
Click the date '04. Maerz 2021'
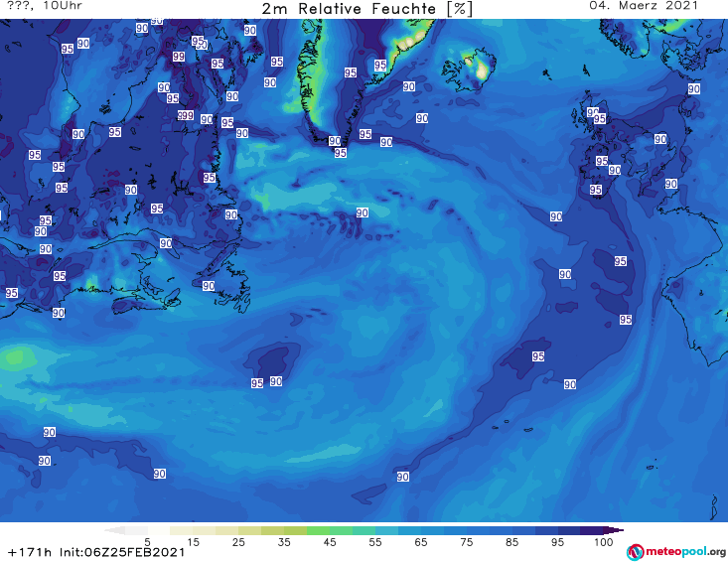click(644, 6)
